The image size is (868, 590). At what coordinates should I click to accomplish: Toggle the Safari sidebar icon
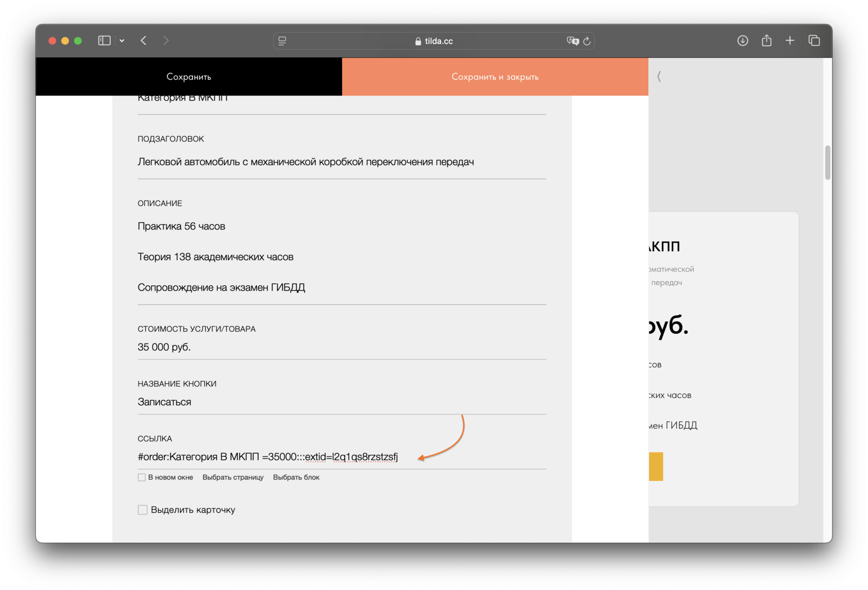click(104, 40)
